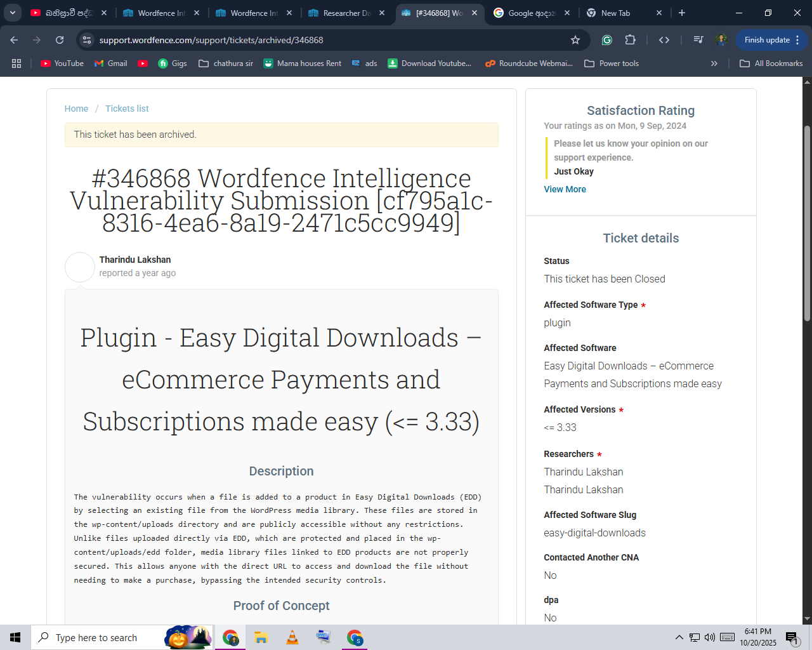Close the New Tab tab
The image size is (812, 650).
tap(659, 13)
